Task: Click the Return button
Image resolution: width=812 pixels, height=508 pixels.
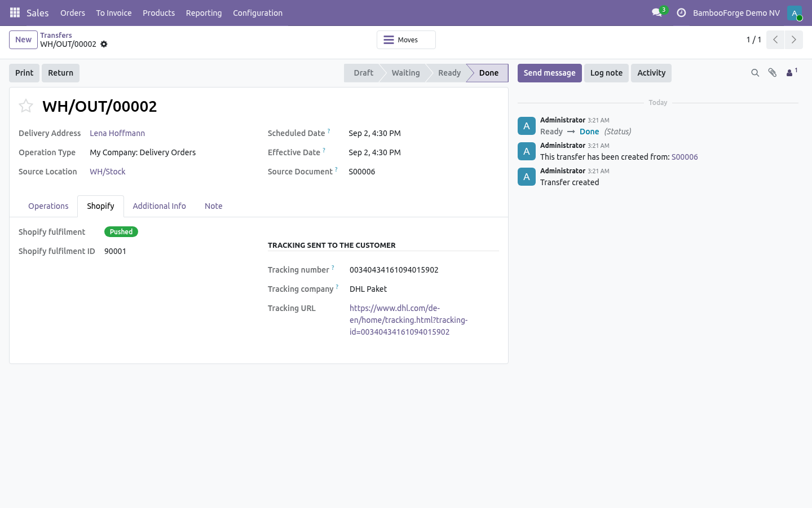Action: (60, 73)
